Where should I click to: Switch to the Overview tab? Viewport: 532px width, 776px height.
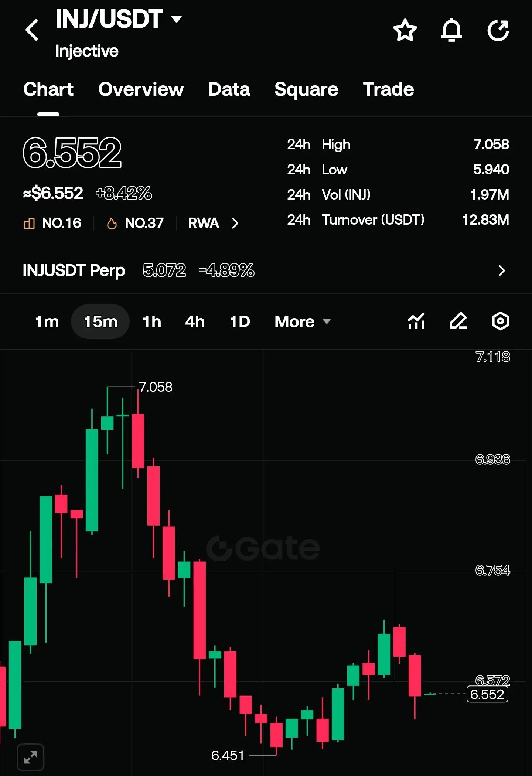(141, 89)
